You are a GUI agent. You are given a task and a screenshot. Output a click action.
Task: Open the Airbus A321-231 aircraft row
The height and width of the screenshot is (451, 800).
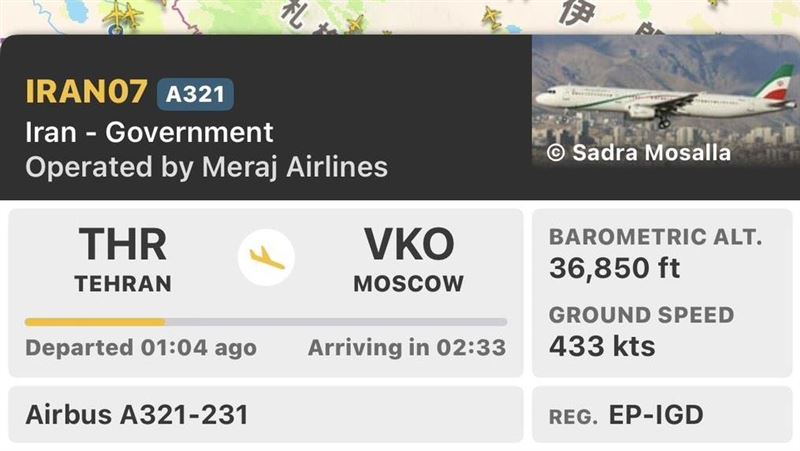137,414
